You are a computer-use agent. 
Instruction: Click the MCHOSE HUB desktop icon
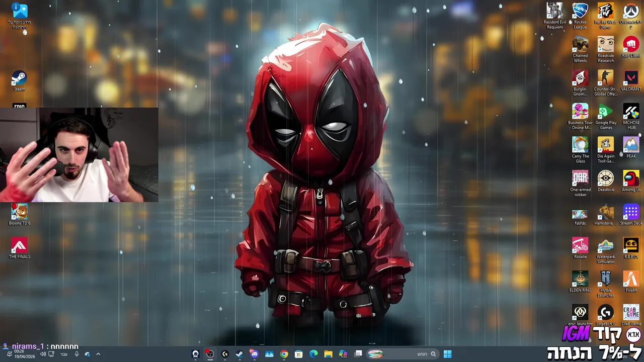pos(631,117)
